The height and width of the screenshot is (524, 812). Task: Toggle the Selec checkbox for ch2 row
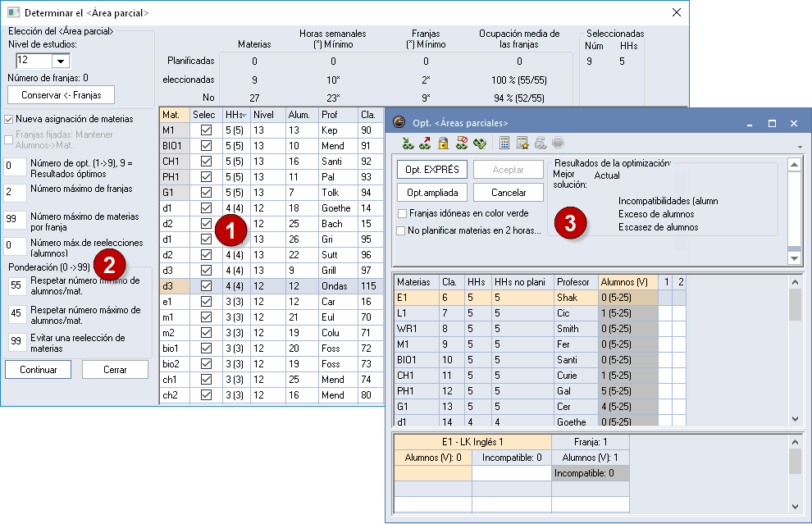[x=206, y=394]
